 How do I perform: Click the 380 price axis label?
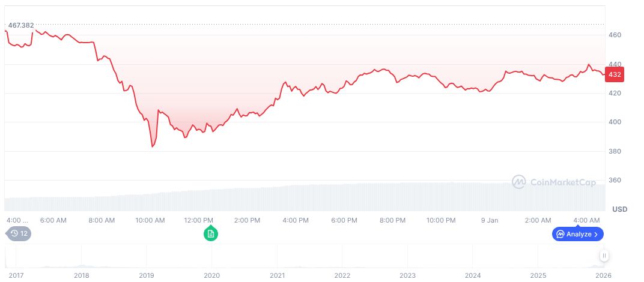click(615, 151)
